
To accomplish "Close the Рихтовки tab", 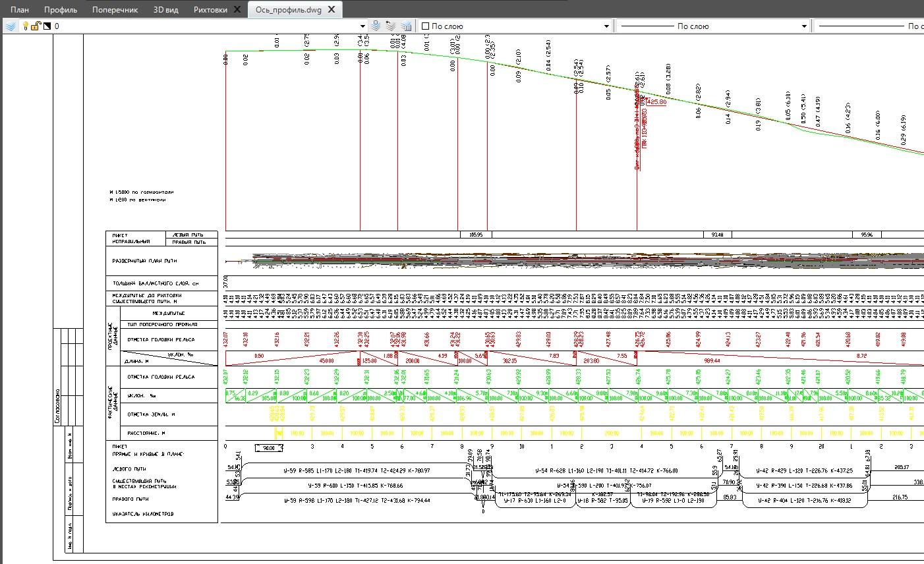I will pyautogui.click(x=238, y=9).
